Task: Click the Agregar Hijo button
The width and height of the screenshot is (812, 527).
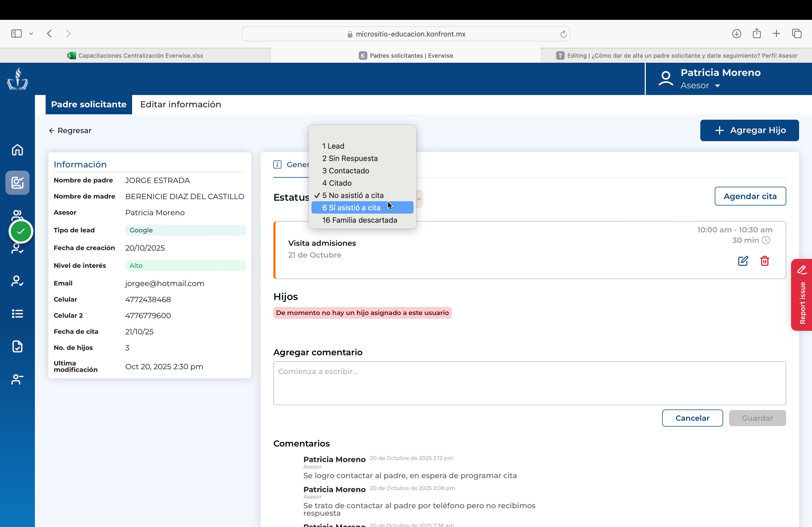Action: pos(749,130)
